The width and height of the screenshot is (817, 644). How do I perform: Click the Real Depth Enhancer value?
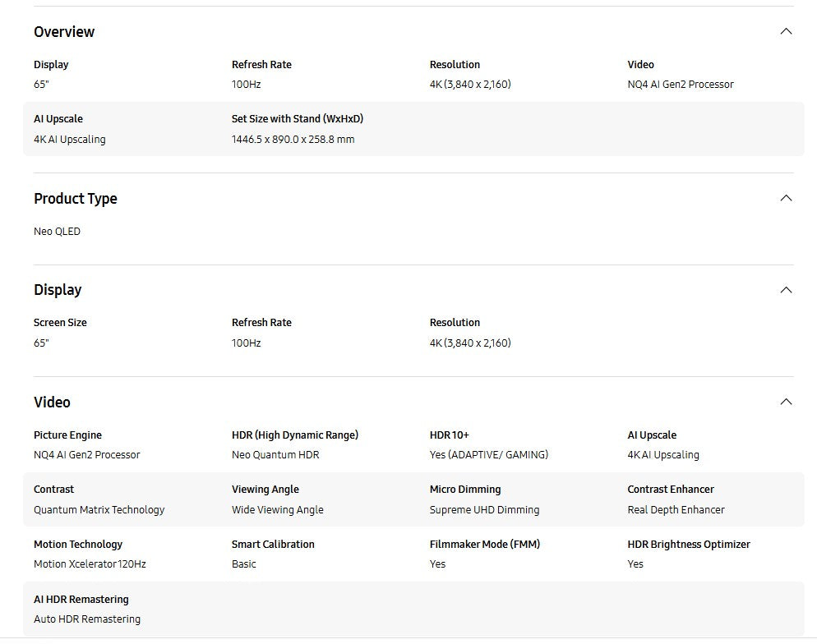pyautogui.click(x=676, y=510)
